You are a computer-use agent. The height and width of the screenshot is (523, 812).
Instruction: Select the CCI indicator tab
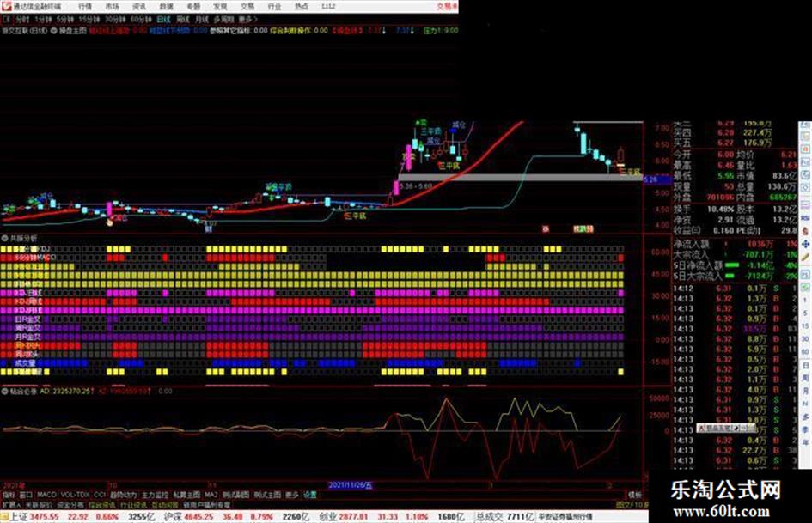pos(100,495)
